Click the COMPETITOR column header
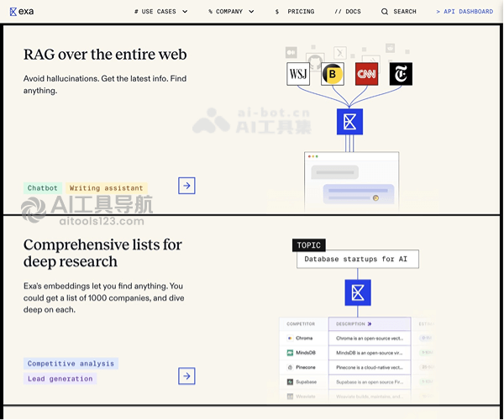The width and height of the screenshot is (504, 420). point(301,324)
